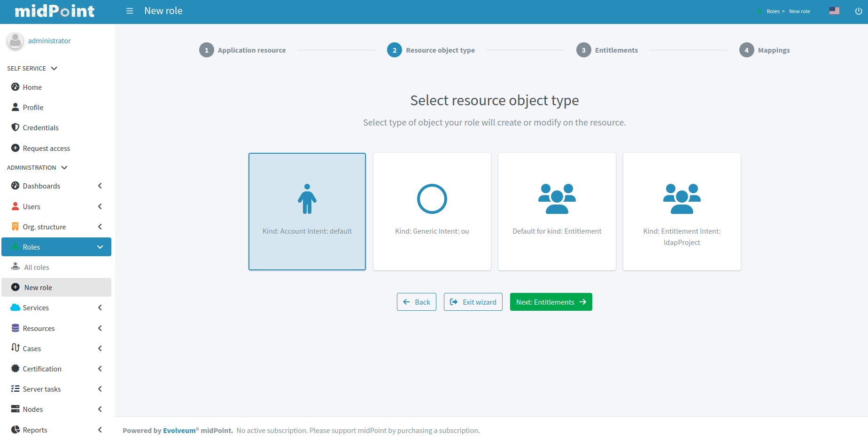Go to Credentials page
The height and width of the screenshot is (441, 868).
pyautogui.click(x=40, y=127)
